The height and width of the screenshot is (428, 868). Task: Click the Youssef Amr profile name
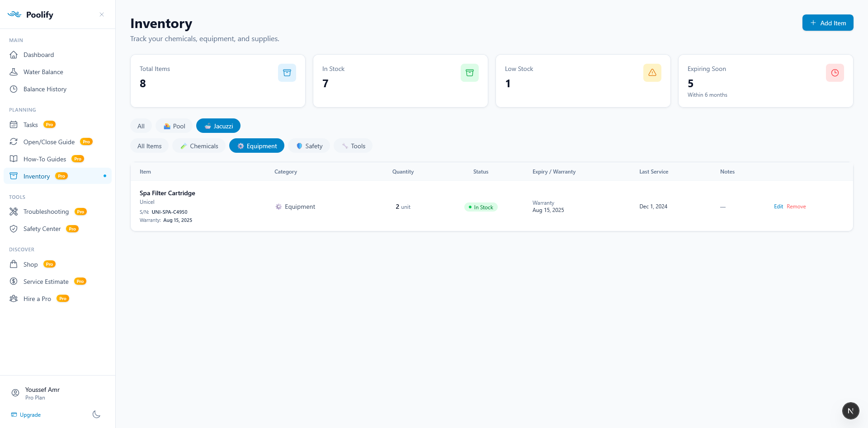click(x=42, y=390)
